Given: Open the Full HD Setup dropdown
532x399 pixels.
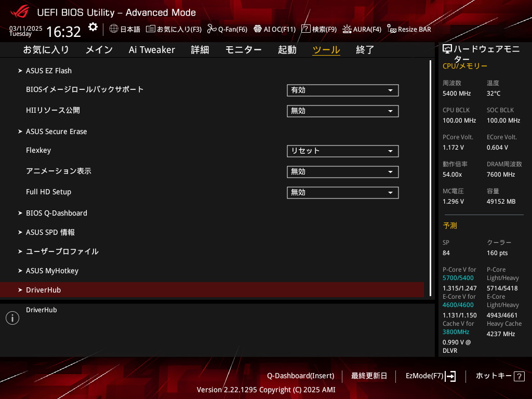Looking at the screenshot, I should coord(343,192).
